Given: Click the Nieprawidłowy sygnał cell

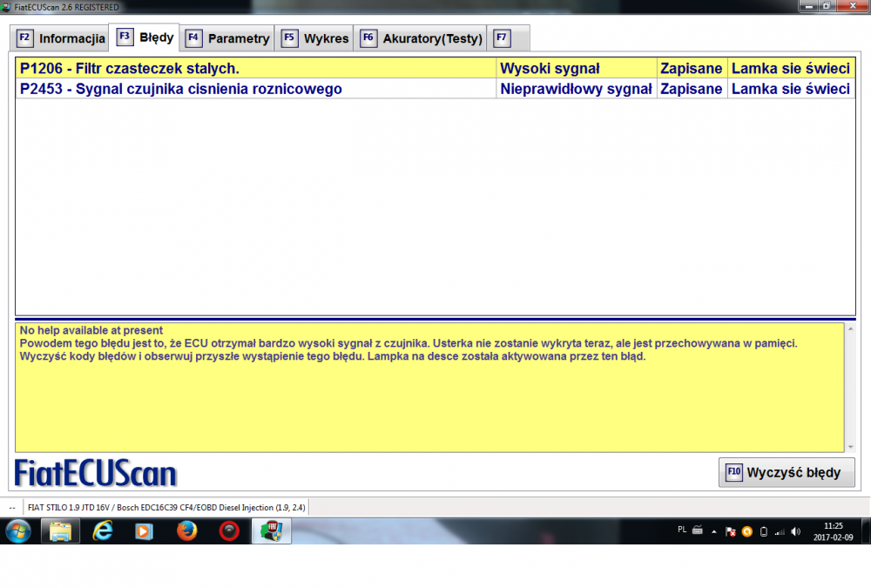Looking at the screenshot, I should click(x=576, y=89).
